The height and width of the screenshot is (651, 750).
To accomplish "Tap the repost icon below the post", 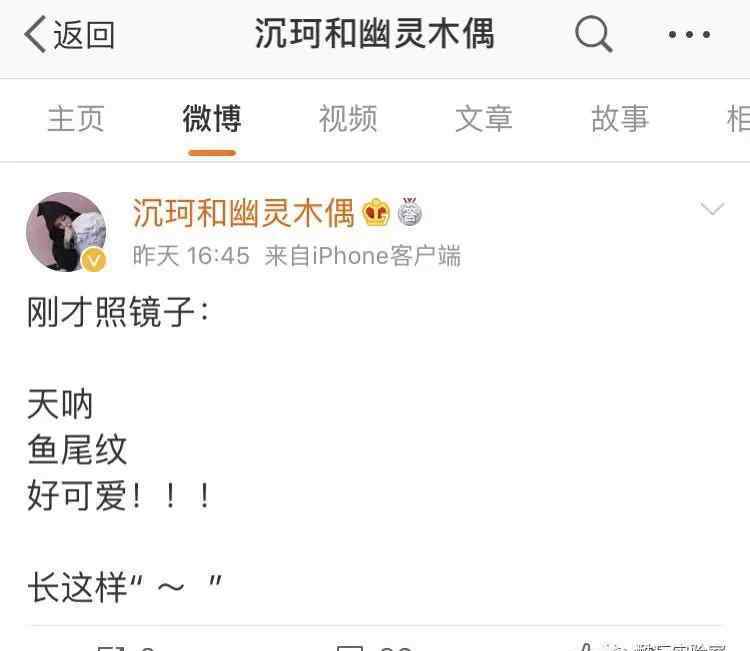I will pyautogui.click(x=111, y=647).
